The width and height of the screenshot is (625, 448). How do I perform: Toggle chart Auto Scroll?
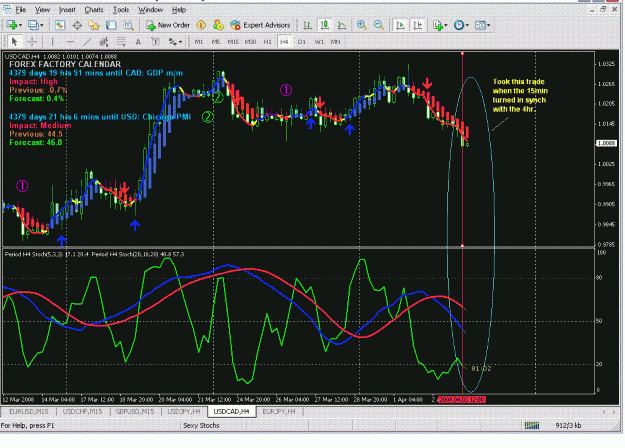click(x=400, y=26)
